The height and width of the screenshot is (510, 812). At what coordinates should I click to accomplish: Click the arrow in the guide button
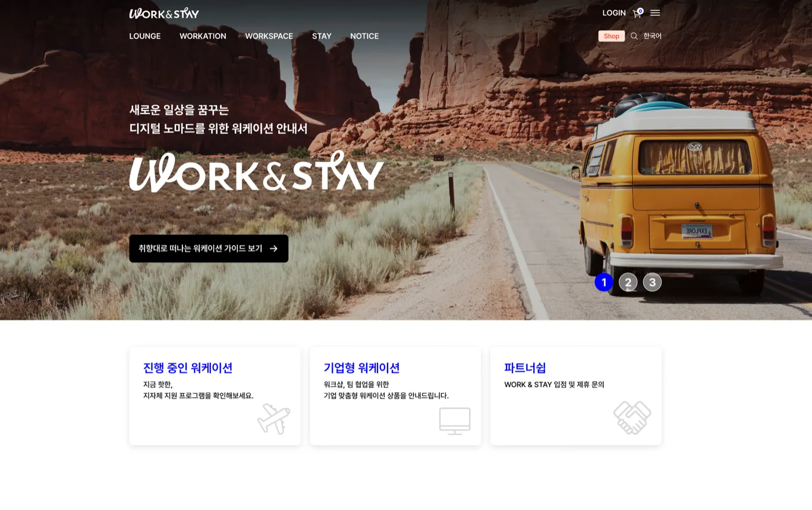tap(273, 248)
